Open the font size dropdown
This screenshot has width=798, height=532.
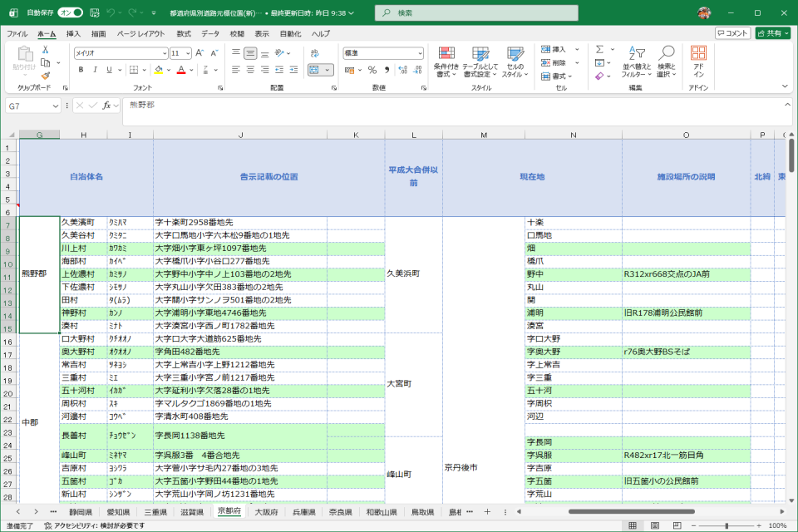click(187, 52)
